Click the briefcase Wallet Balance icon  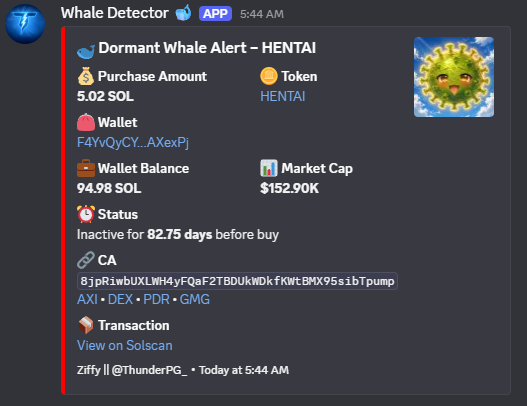point(86,168)
